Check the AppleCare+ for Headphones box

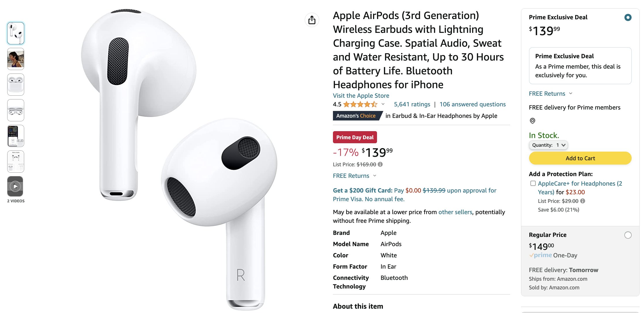533,183
